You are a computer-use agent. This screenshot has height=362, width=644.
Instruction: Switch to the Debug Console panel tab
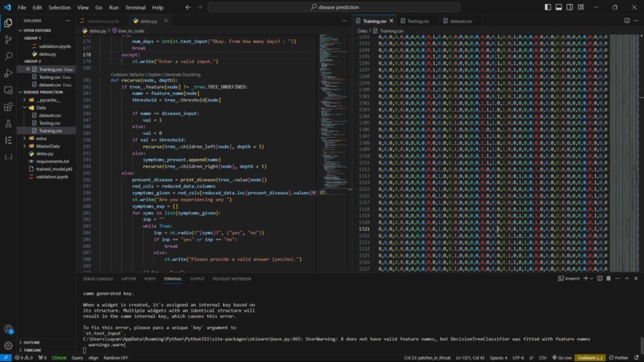97,279
